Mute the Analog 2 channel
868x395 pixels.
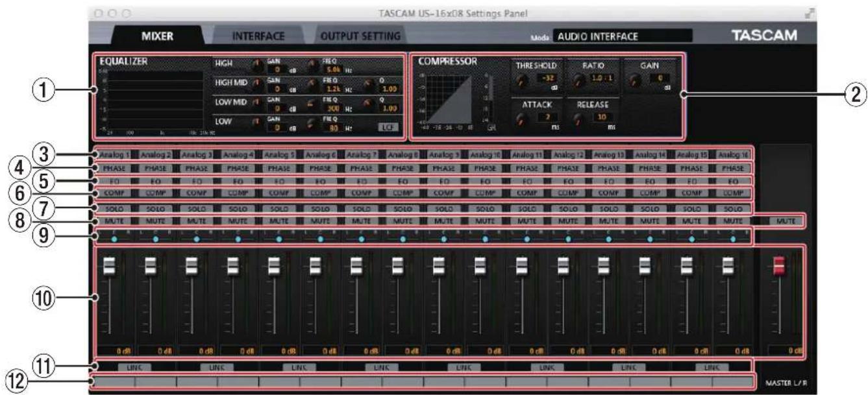click(x=155, y=221)
